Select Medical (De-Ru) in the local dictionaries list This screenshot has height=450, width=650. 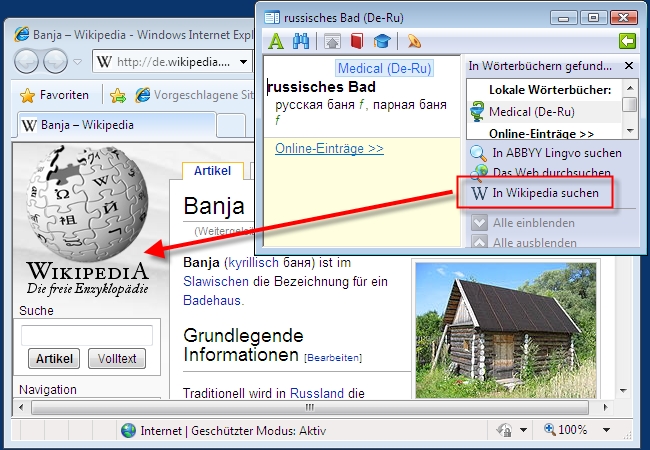544,112
